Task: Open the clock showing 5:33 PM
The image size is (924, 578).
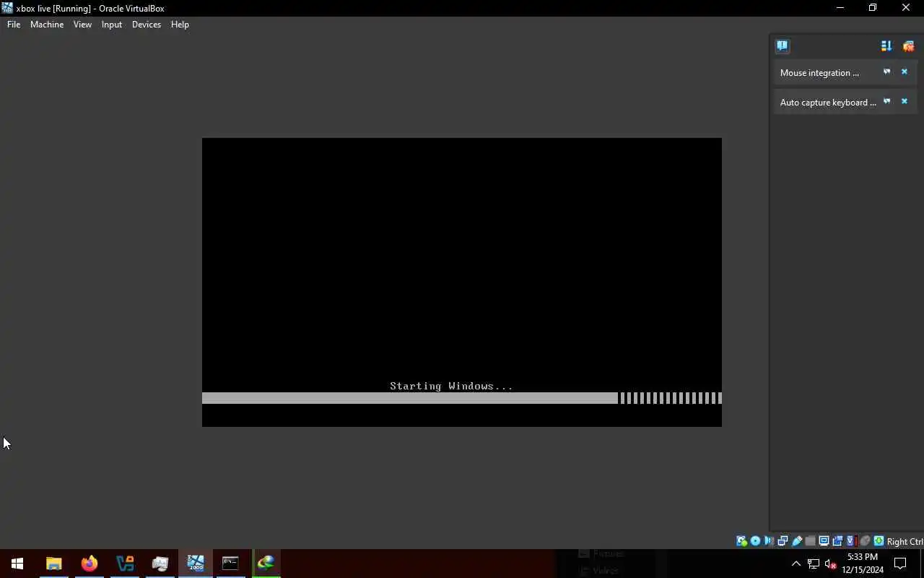Action: point(863,564)
